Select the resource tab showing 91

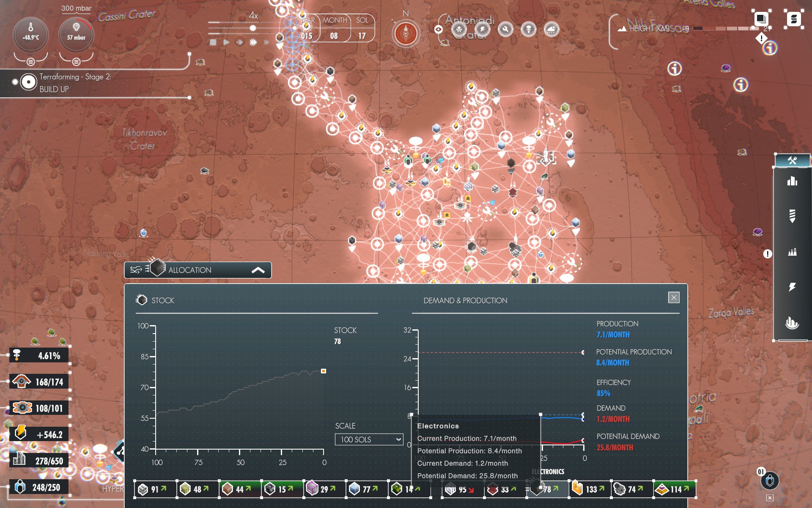(155, 489)
